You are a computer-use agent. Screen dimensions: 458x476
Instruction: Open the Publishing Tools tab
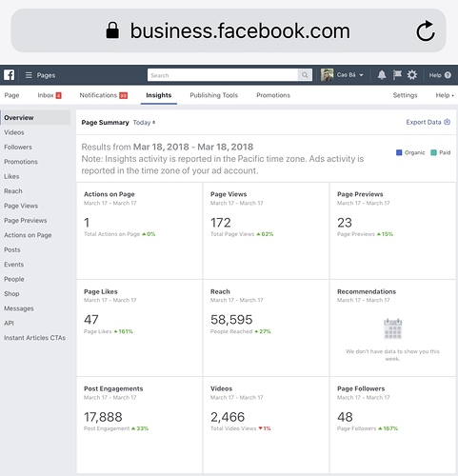point(214,95)
